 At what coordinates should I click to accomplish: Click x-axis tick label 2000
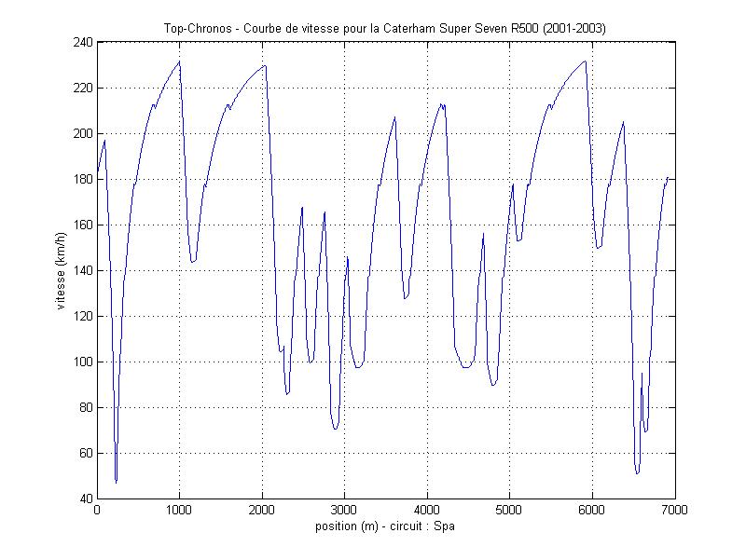coord(262,510)
